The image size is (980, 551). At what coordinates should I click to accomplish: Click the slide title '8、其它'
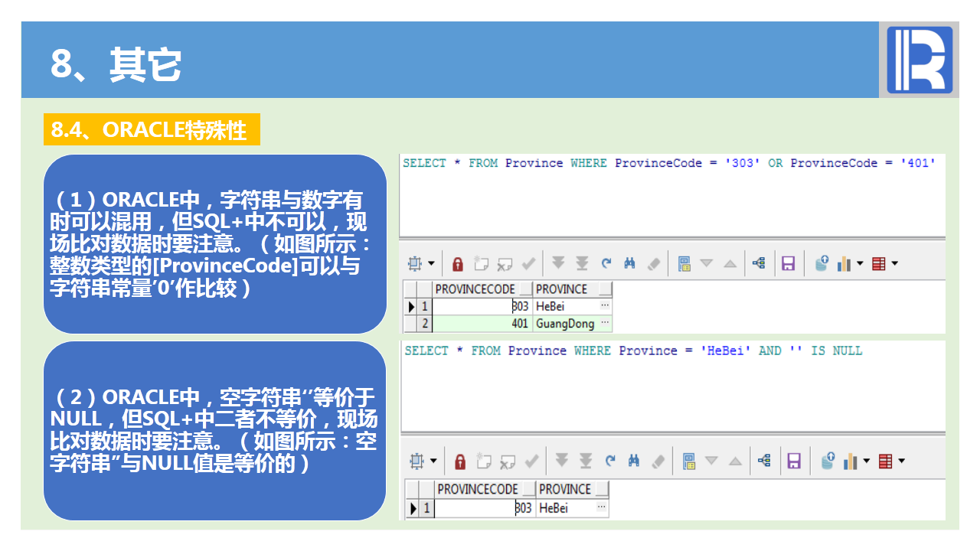(116, 64)
